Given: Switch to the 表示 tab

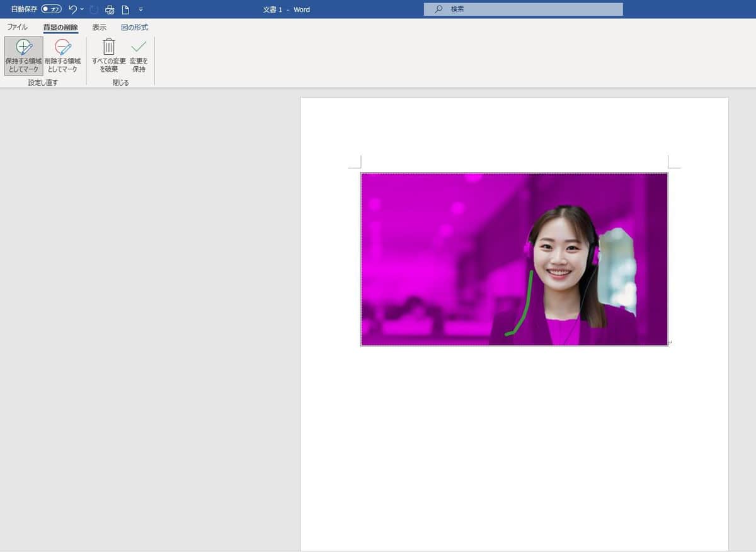Looking at the screenshot, I should tap(99, 27).
